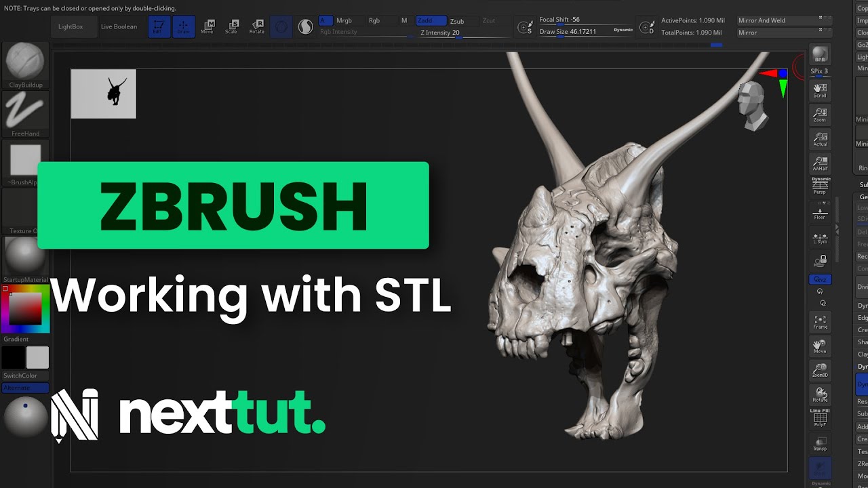Click the SPix 3 slider
This screenshot has width=868, height=488.
pos(820,72)
